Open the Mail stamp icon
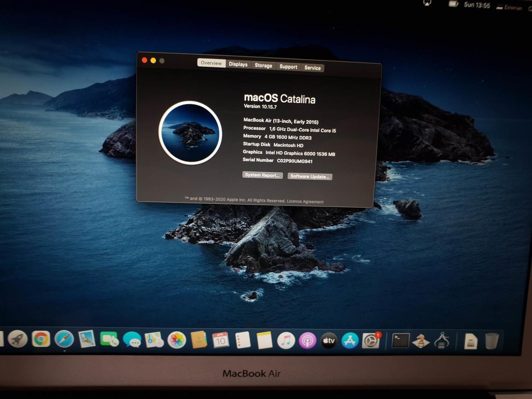532x399 pixels. (87, 339)
